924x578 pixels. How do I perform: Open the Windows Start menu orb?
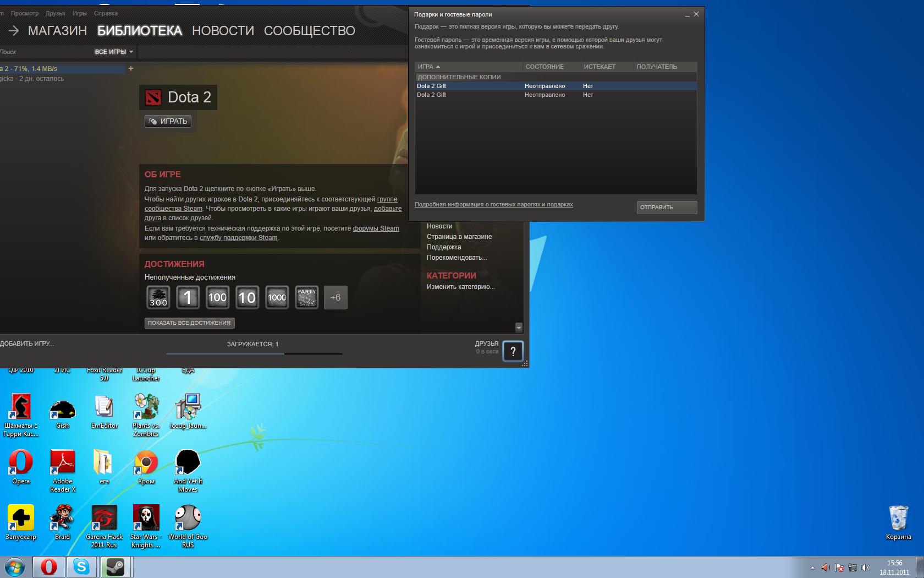click(x=14, y=567)
